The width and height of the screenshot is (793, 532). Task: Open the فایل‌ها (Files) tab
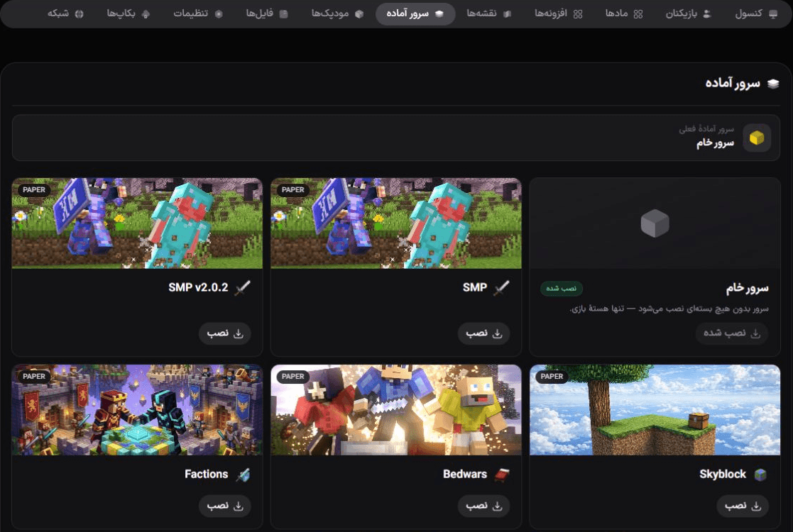267,13
